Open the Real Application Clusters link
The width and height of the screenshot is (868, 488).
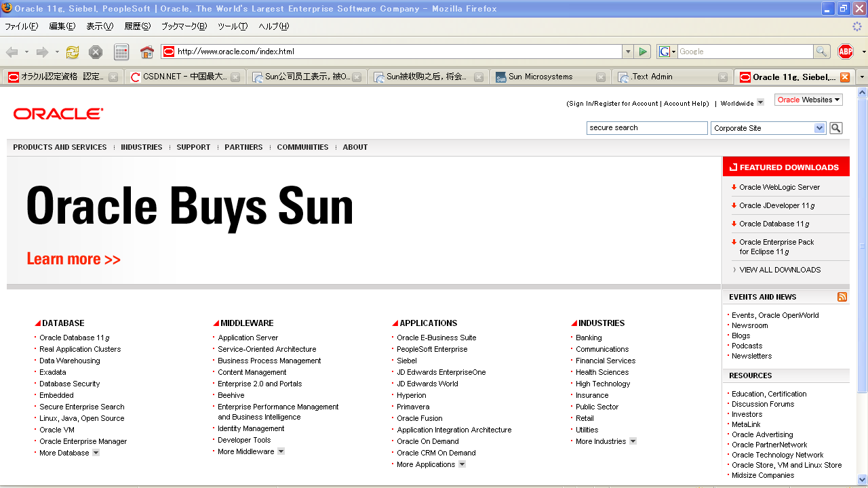[80, 349]
